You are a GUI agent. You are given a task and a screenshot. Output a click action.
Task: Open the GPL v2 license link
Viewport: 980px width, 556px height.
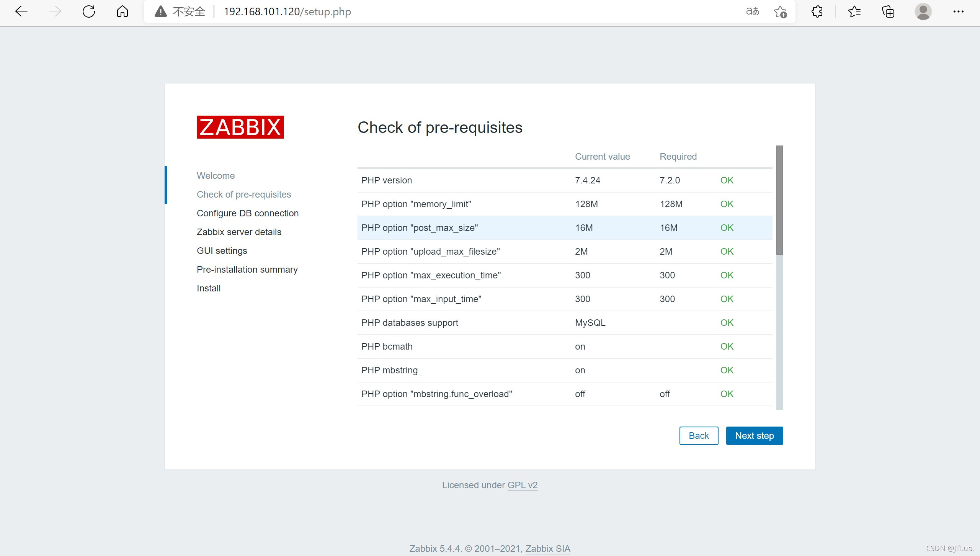522,485
